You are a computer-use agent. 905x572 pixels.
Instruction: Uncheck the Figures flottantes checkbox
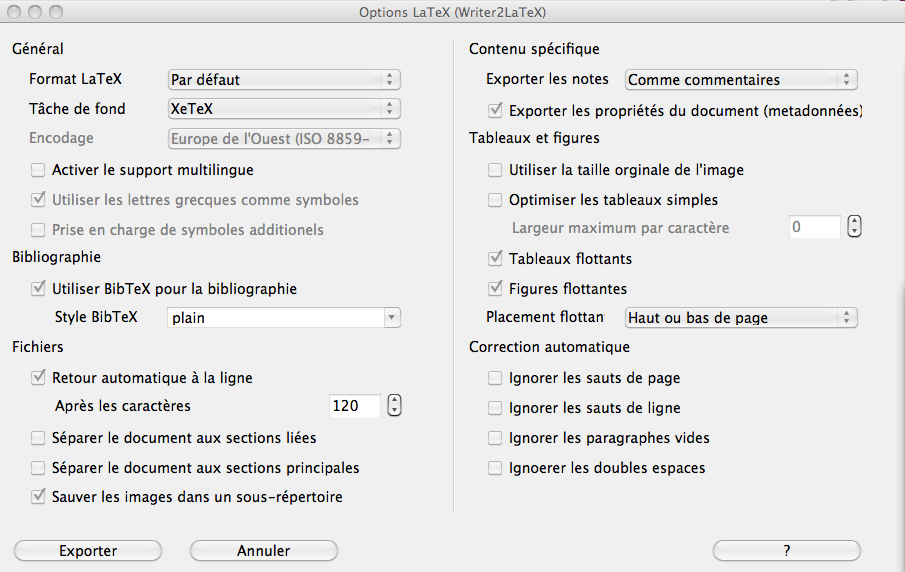click(495, 289)
